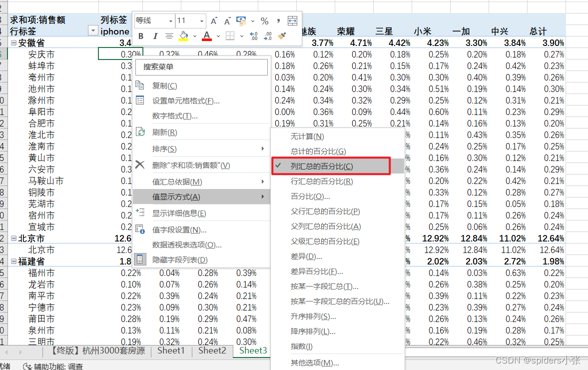The image size is (588, 370).
Task: Select 无计算(N) in submenu
Action: tap(307, 136)
